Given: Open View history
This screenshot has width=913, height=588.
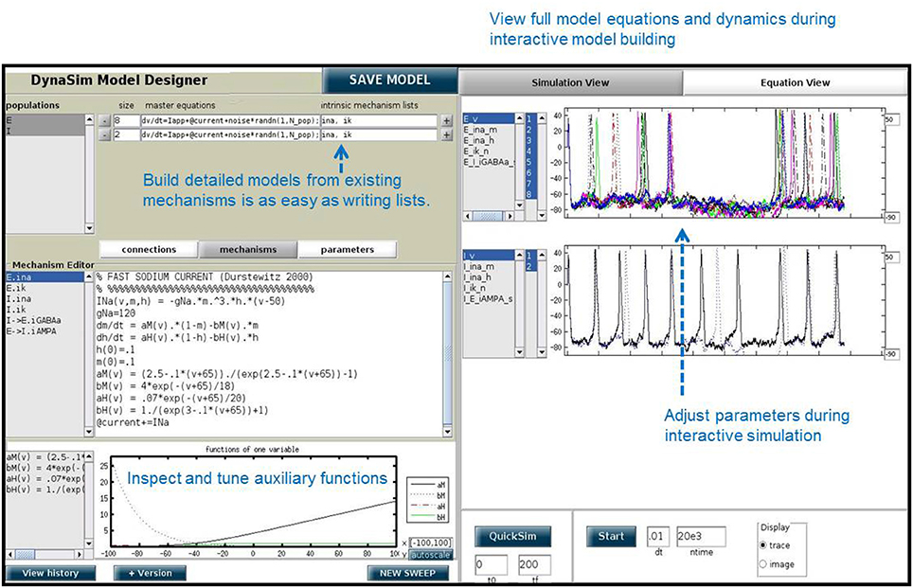Looking at the screenshot, I should [x=50, y=573].
